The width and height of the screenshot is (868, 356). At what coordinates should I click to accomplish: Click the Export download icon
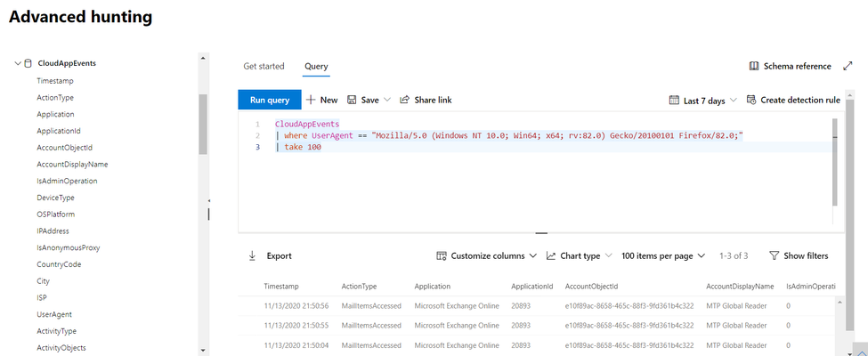253,255
